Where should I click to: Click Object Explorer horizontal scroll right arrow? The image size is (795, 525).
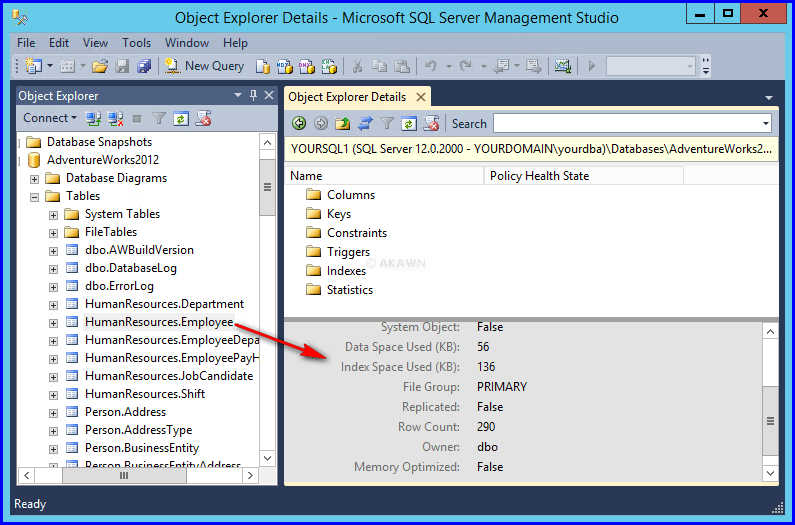250,475
